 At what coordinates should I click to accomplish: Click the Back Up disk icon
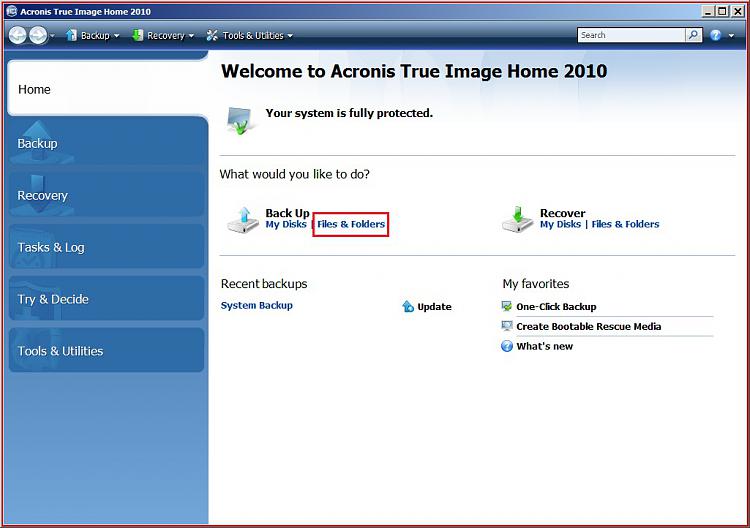pos(243,220)
